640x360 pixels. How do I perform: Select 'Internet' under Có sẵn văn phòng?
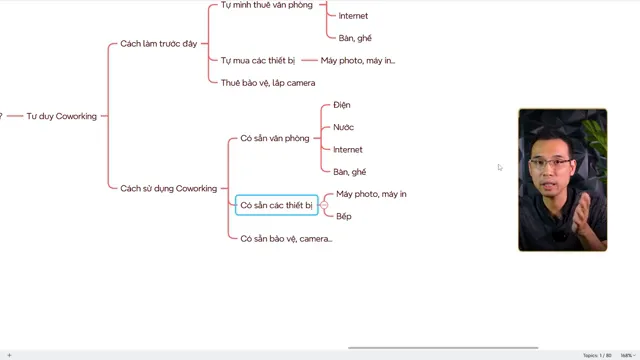pyautogui.click(x=348, y=150)
